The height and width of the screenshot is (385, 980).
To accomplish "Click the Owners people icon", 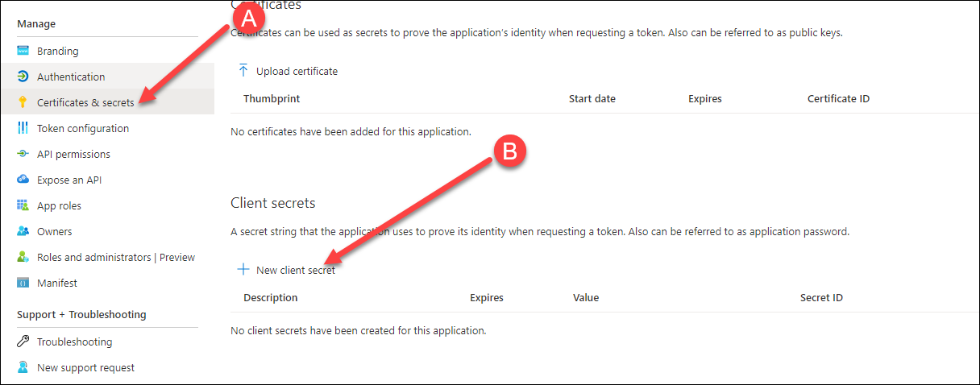I will coord(23,231).
